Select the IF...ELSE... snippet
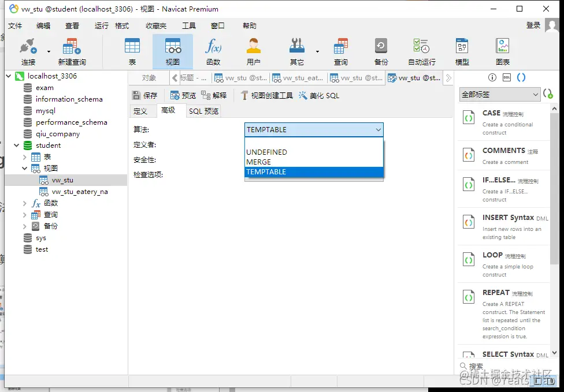Screen dimensions: 564x392 click(x=504, y=189)
